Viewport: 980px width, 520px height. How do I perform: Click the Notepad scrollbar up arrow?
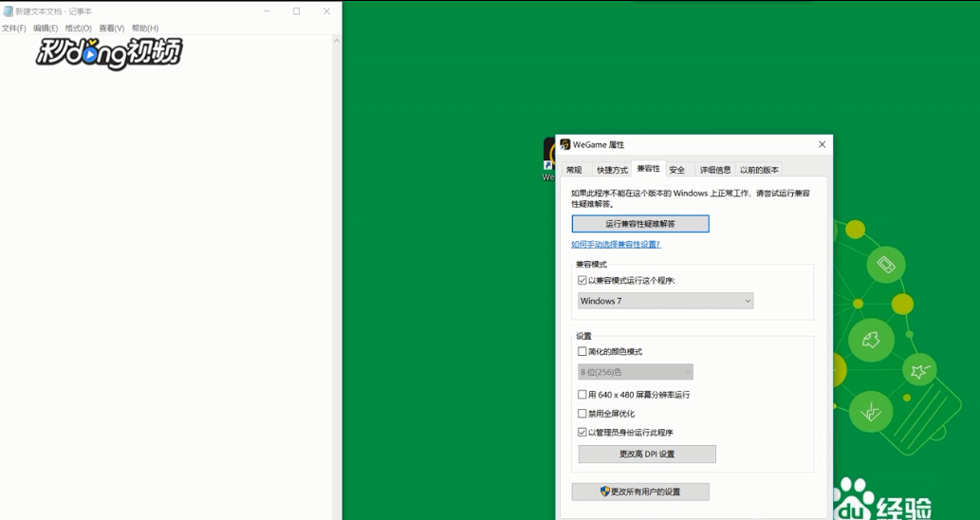pos(336,41)
